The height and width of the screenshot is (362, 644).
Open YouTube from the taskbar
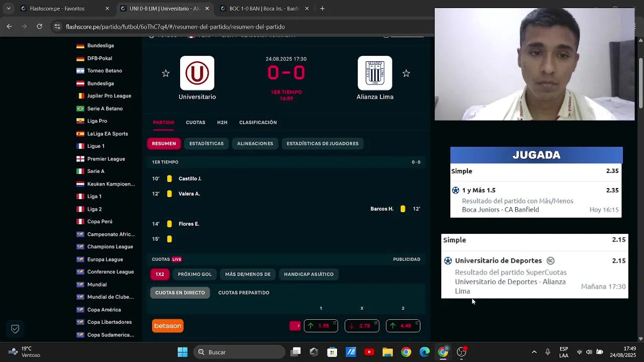[369, 352]
